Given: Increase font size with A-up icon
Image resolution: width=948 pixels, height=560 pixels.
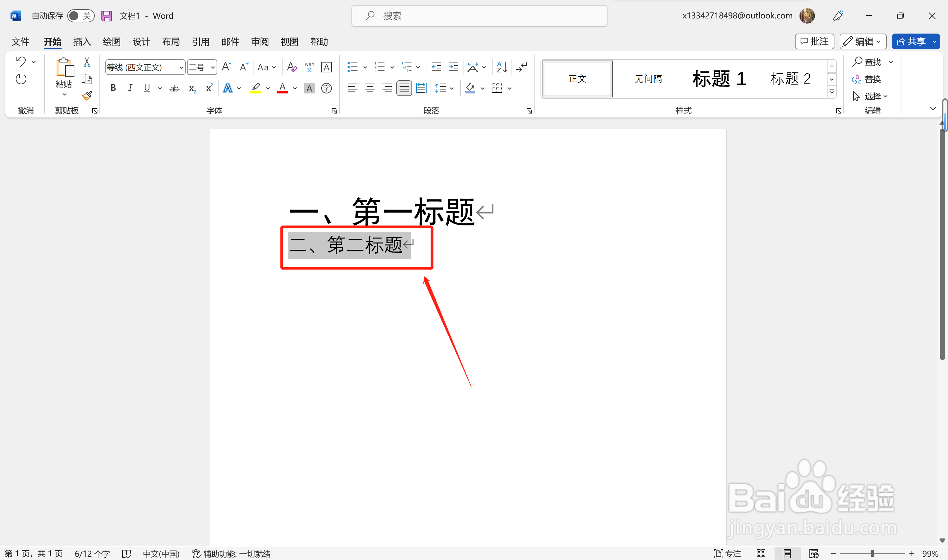Looking at the screenshot, I should [x=226, y=67].
